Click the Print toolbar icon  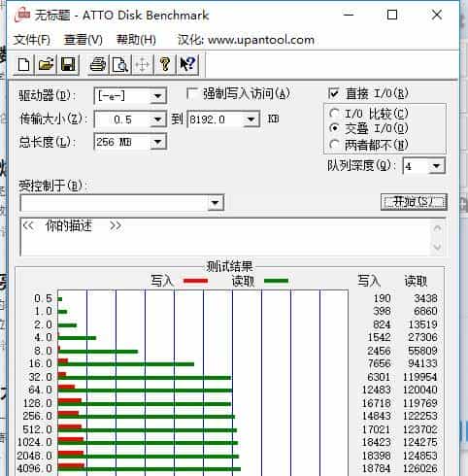pyautogui.click(x=98, y=65)
